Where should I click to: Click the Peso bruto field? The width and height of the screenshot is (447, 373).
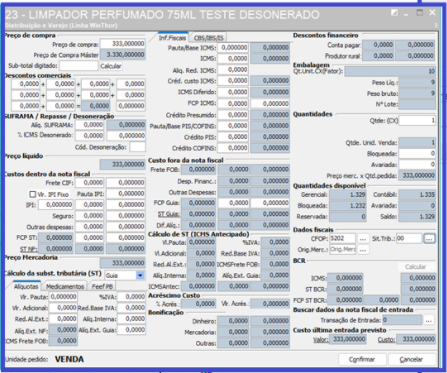(417, 93)
